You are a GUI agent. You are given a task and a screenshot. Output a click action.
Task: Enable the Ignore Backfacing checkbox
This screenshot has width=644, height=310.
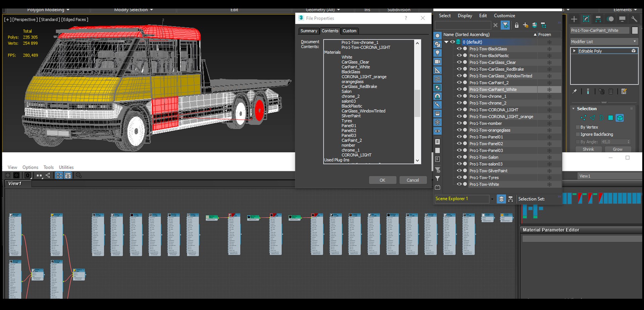(x=578, y=134)
